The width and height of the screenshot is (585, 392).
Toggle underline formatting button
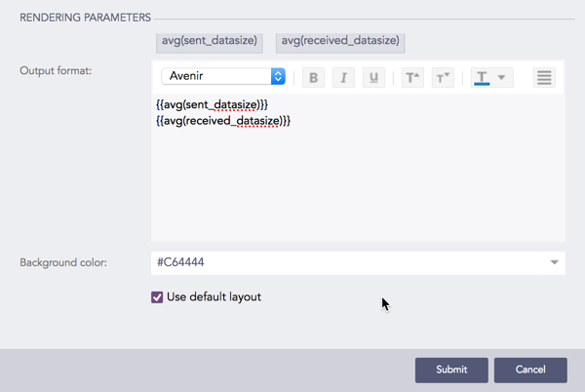[x=373, y=78]
